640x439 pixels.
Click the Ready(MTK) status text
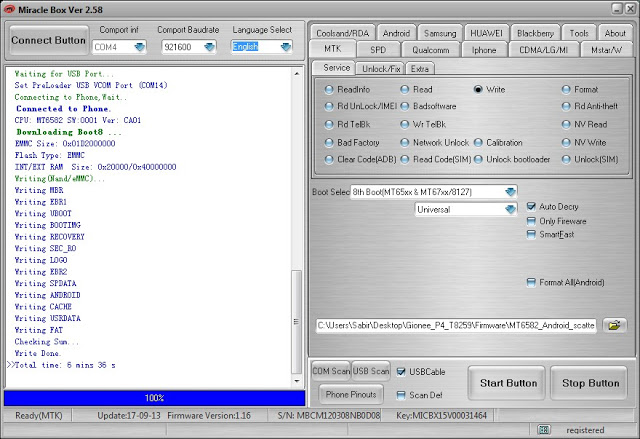(39, 416)
